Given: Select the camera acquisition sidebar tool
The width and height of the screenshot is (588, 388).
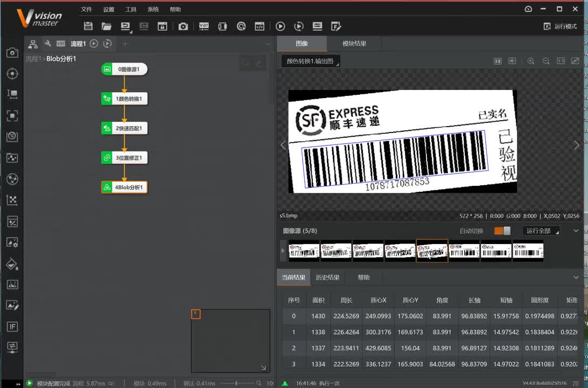Looking at the screenshot, I should coord(12,52).
